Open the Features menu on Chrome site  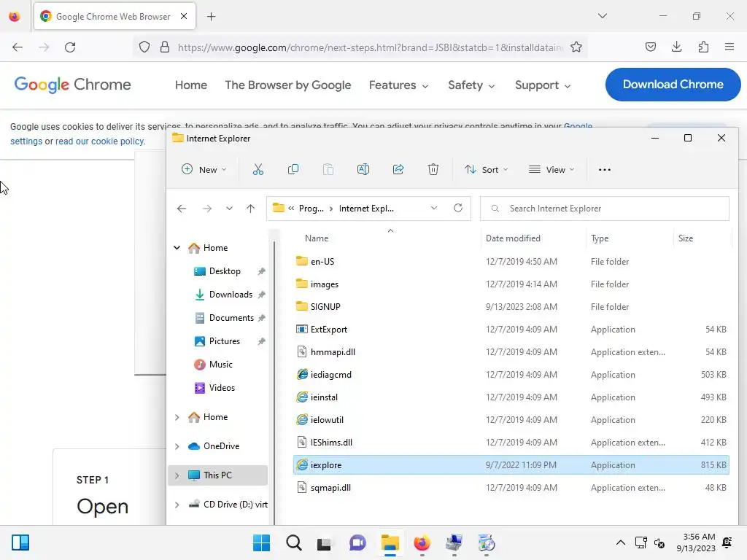tap(399, 85)
